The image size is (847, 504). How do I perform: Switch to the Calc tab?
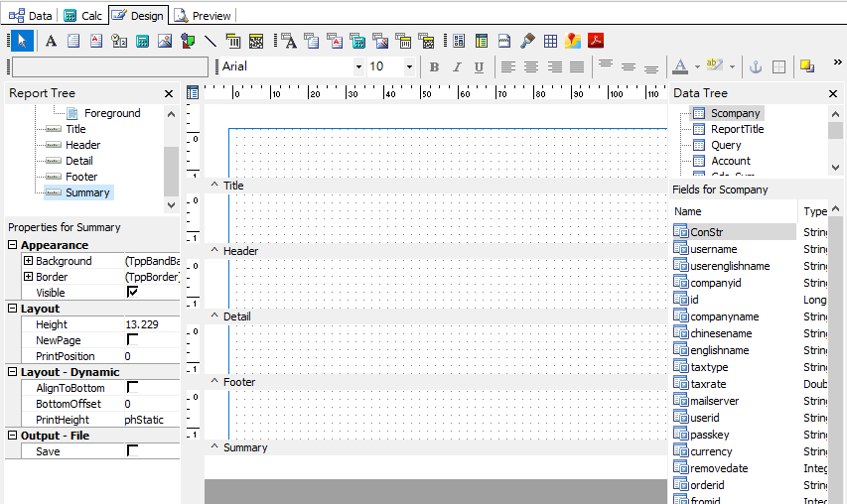[82, 16]
